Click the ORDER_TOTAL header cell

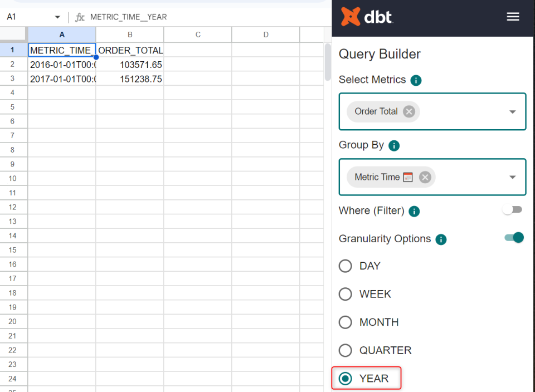[x=130, y=50]
